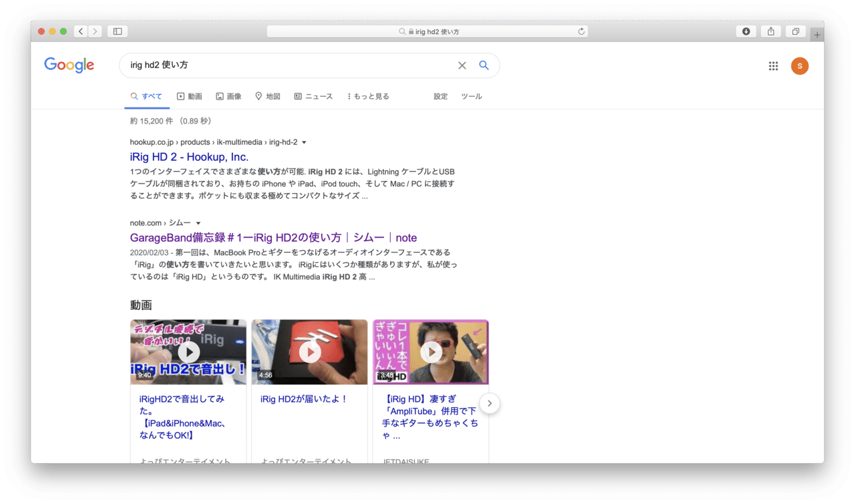Switch to the 画像 search filter

click(228, 95)
